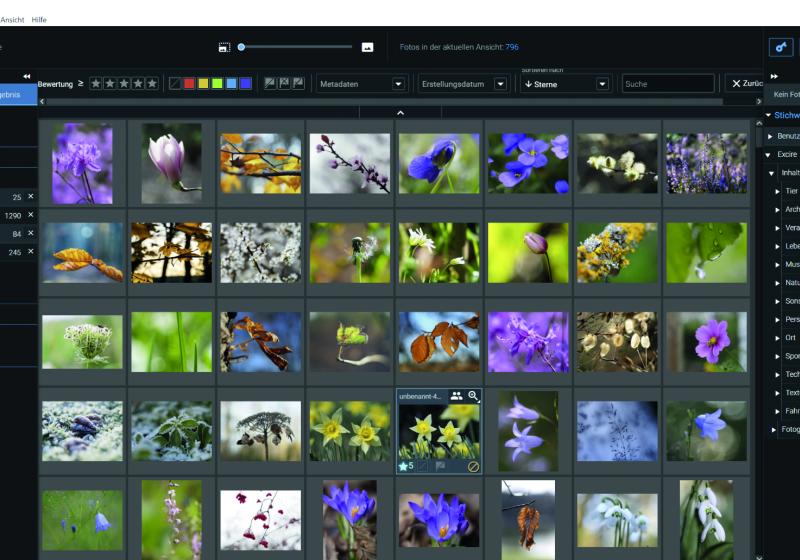Click the photo count link 796

pos(512,47)
